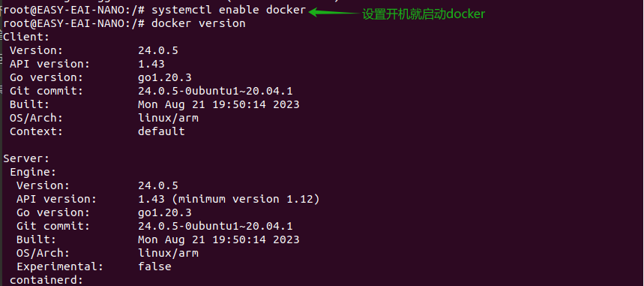Click the server OS/Arch linux/arm value
Viewport: 644px width, 286px height.
click(168, 253)
